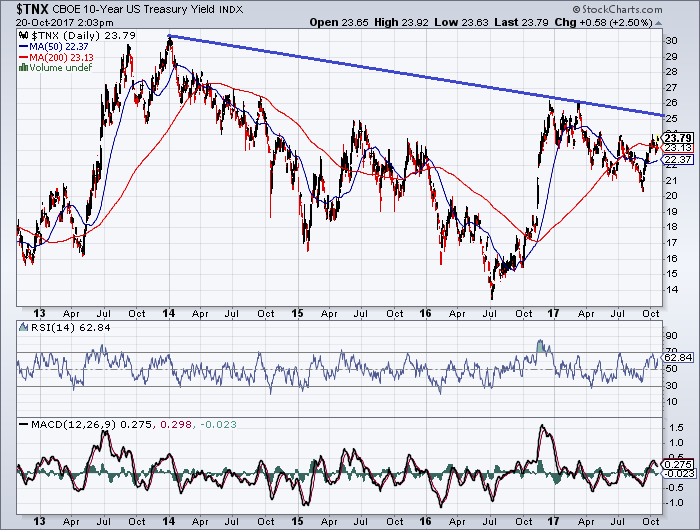Image resolution: width=700 pixels, height=530 pixels.
Task: Click the '17' year label on price chart axis
Action: click(553, 313)
